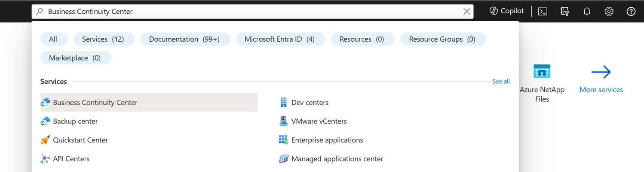Click in the Business Continuity Center search field
The width and height of the screenshot is (644, 172).
[252, 12]
